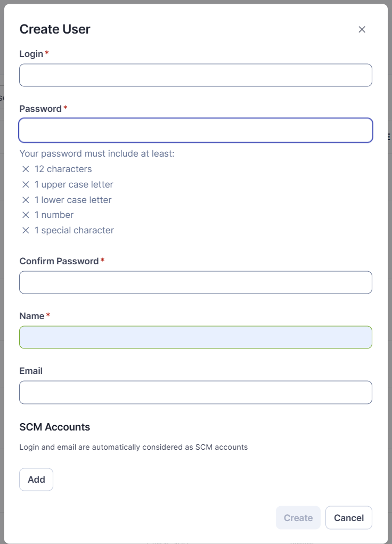The width and height of the screenshot is (392, 544).
Task: Cancel the user creation
Action: 349,518
